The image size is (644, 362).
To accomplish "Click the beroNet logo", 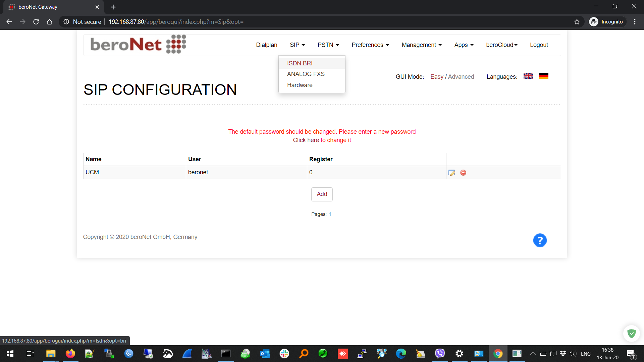I will (138, 44).
